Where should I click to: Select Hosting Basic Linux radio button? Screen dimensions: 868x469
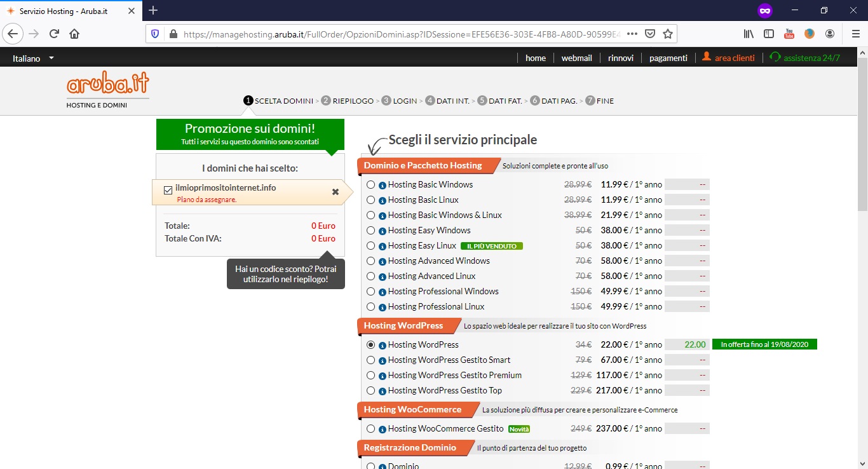(371, 200)
